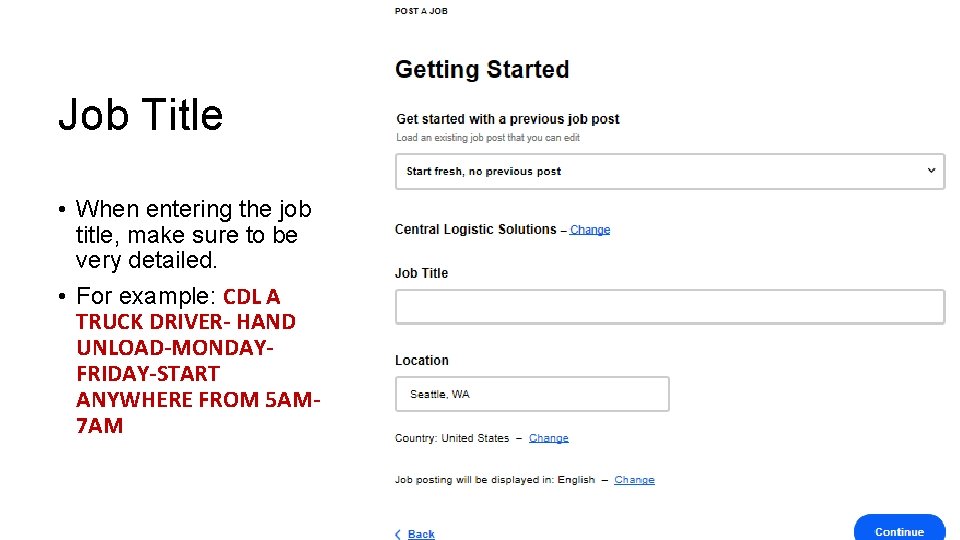
Task: Click the POST A JOB header label
Action: click(421, 11)
